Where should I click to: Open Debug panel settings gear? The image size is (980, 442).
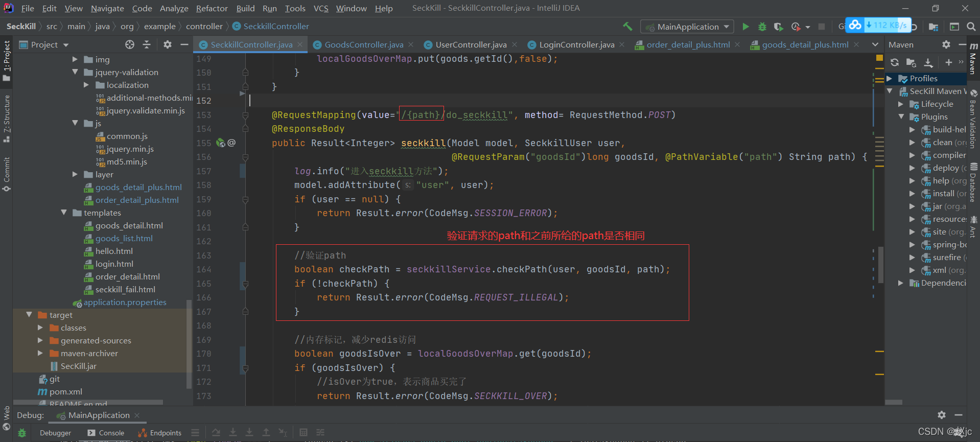click(942, 415)
